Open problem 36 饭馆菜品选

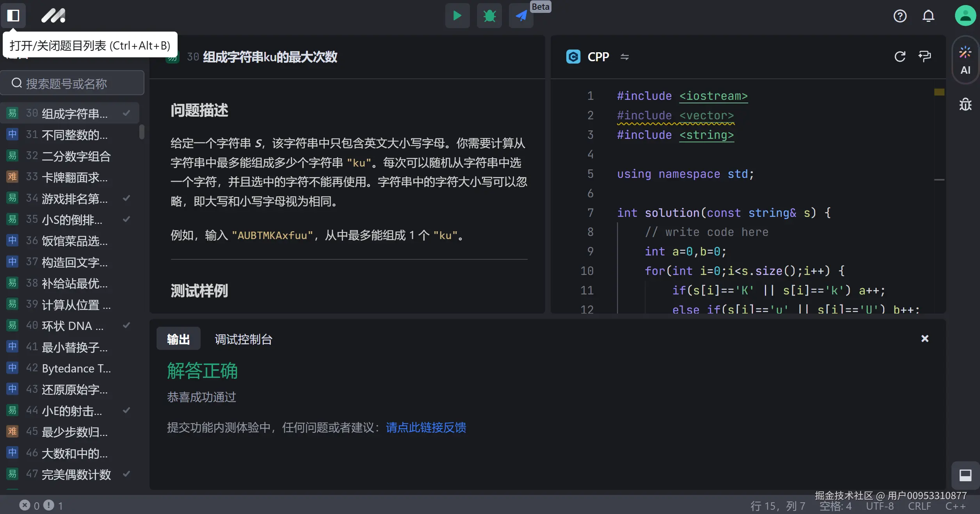point(69,241)
